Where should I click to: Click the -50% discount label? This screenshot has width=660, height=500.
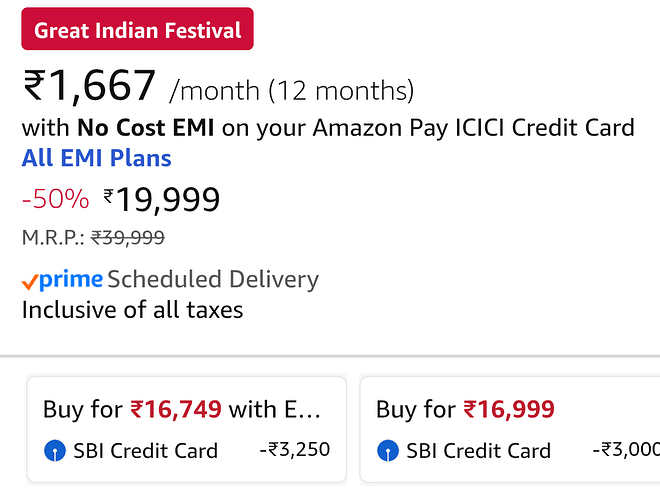tap(55, 199)
